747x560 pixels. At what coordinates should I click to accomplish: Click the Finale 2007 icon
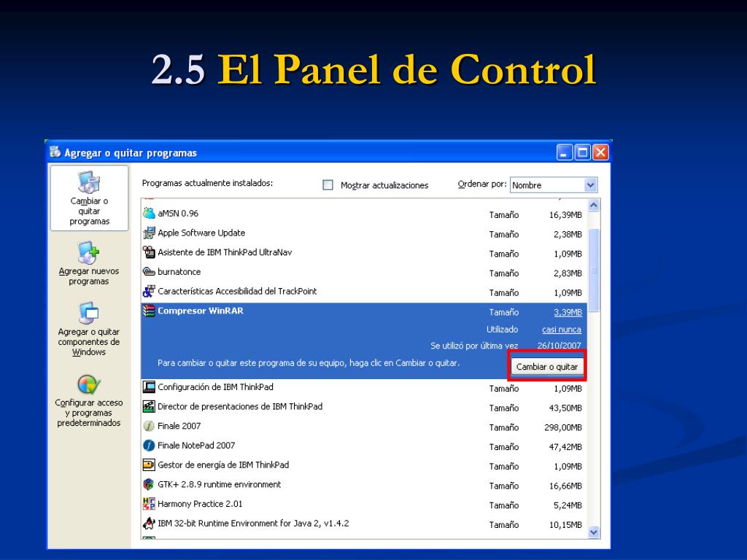click(149, 426)
